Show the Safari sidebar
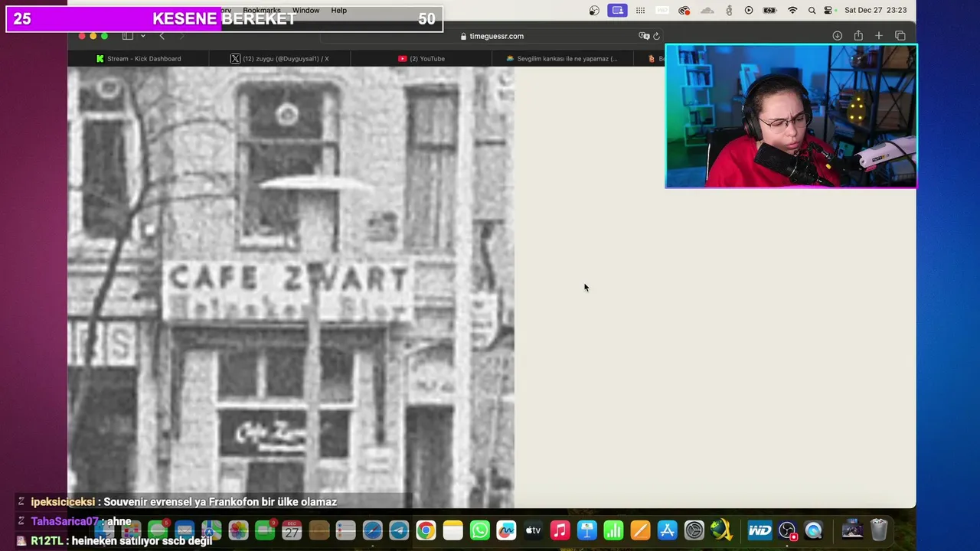This screenshot has height=551, width=980. pos(126,36)
